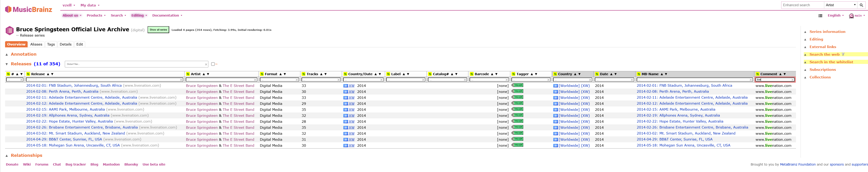Screen dimensions: 868x172
Task: Click the magnifier search button
Action: coord(861,5)
